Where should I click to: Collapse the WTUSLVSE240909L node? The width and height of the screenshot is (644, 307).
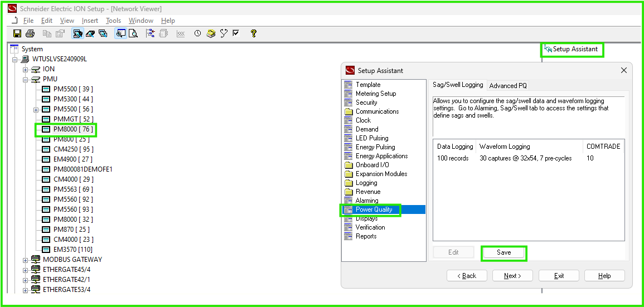coord(15,59)
